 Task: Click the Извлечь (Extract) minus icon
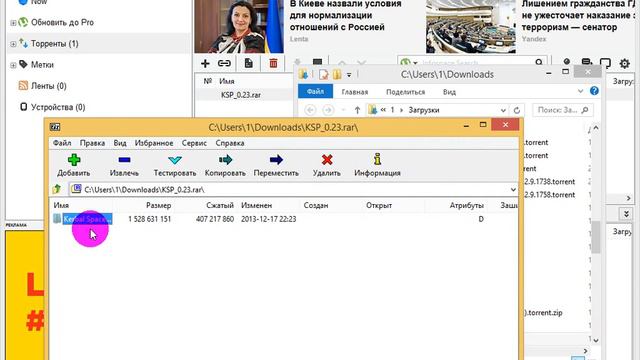pos(124,160)
